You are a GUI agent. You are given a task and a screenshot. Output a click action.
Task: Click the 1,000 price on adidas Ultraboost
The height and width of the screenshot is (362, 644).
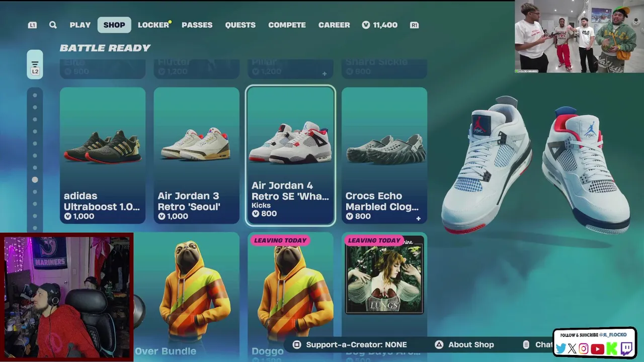[79, 216]
